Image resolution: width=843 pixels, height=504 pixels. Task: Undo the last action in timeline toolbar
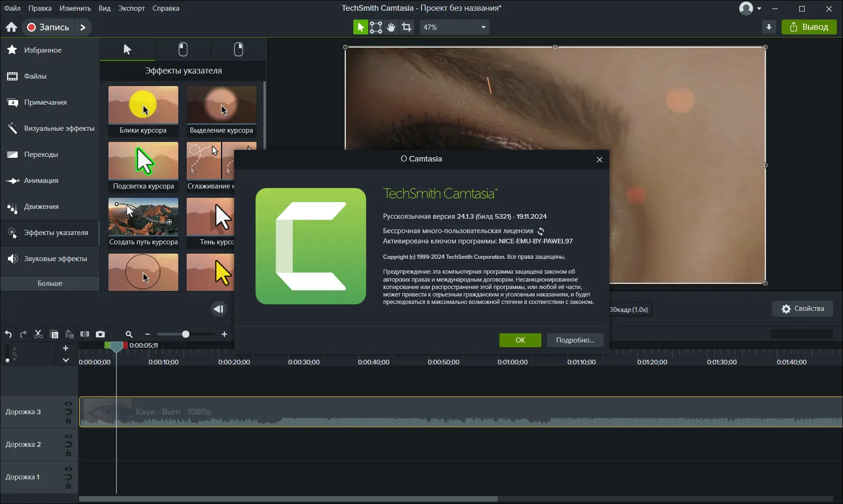8,334
